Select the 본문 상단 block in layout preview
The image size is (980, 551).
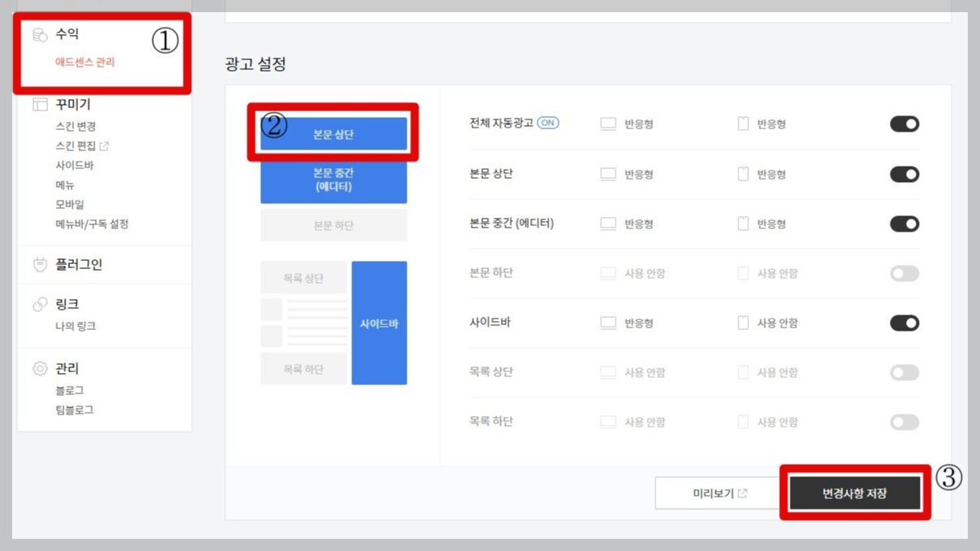tap(333, 134)
